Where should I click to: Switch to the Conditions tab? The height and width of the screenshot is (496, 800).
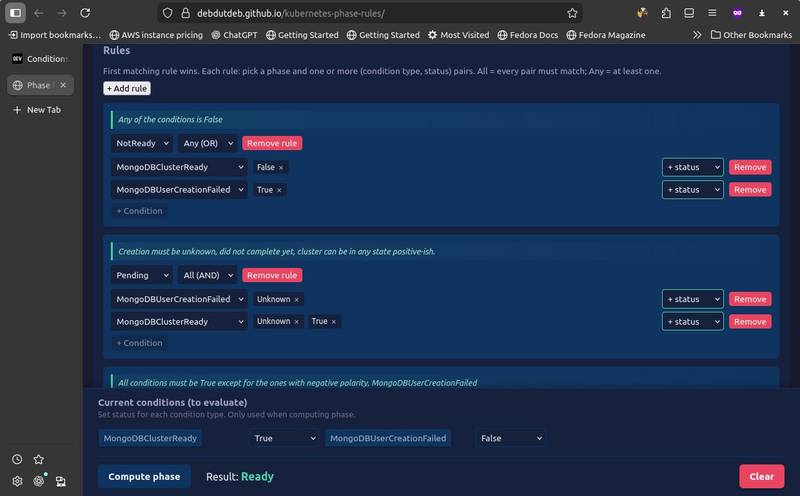(x=40, y=59)
